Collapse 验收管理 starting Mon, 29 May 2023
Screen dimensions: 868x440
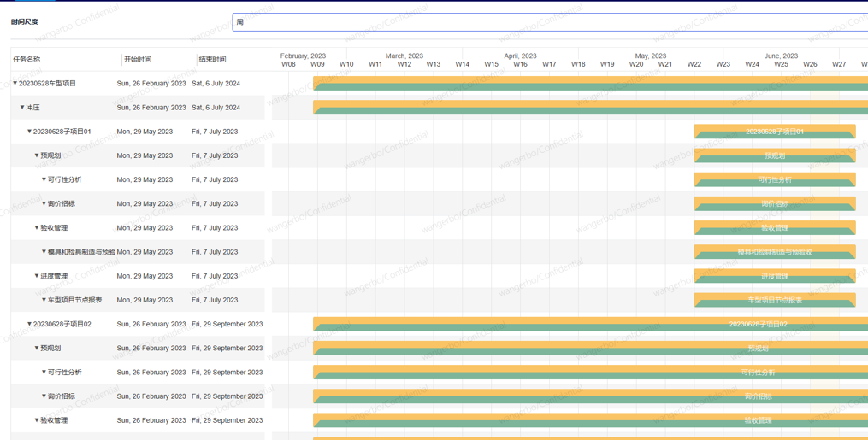point(37,228)
